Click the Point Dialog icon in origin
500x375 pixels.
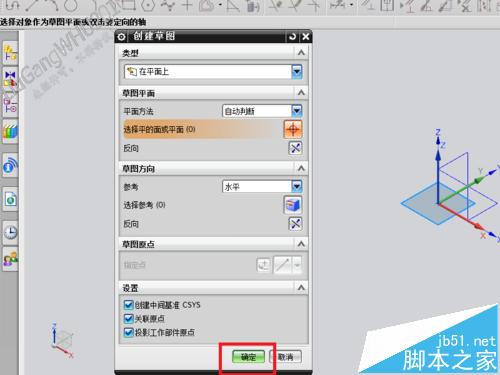point(263,265)
